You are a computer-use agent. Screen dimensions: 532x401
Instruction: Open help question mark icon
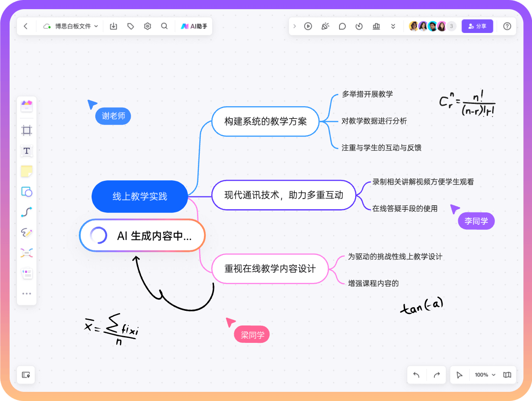507,26
